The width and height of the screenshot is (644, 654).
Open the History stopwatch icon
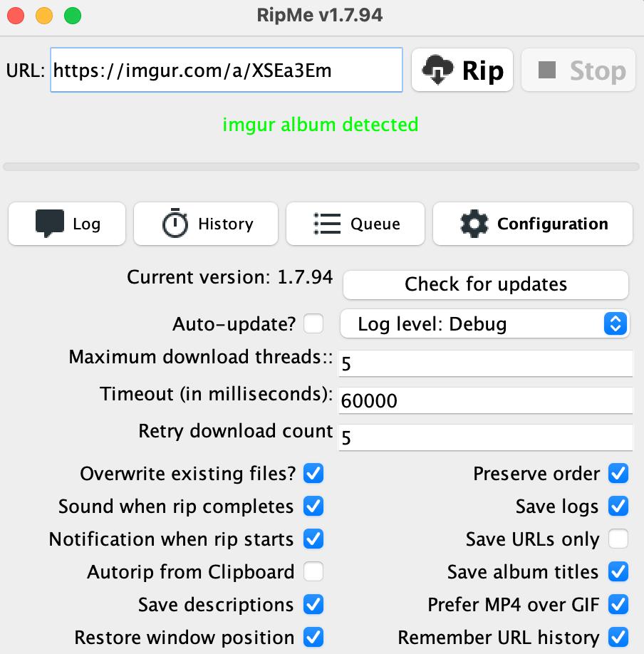pos(175,223)
